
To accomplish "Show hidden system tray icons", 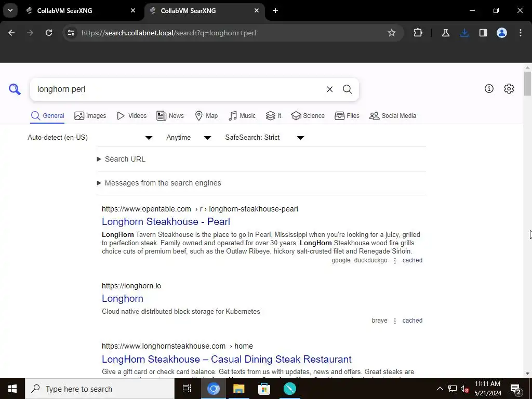I will [x=440, y=389].
